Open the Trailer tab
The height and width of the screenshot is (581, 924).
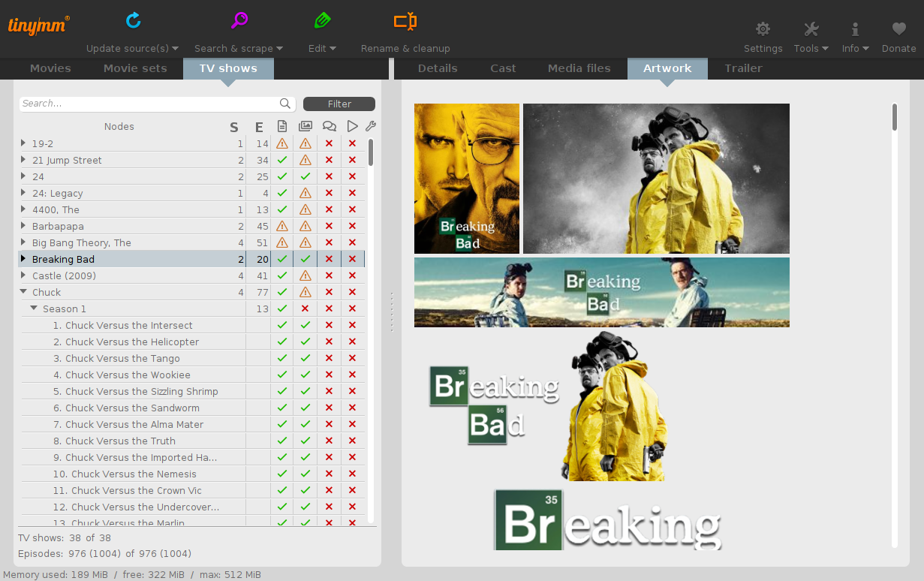coord(743,68)
